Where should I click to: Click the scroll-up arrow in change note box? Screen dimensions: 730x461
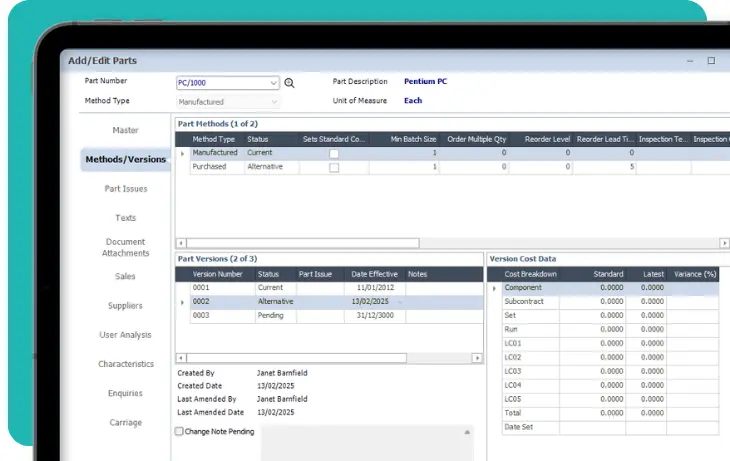467,432
